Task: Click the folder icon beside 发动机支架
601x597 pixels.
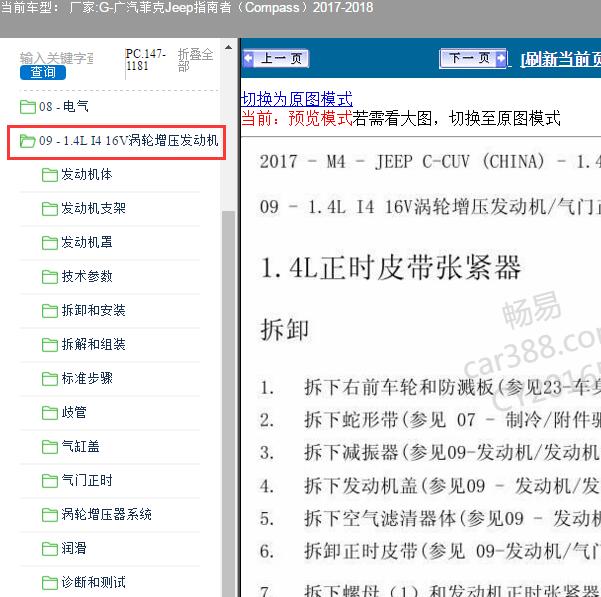Action: click(x=50, y=209)
